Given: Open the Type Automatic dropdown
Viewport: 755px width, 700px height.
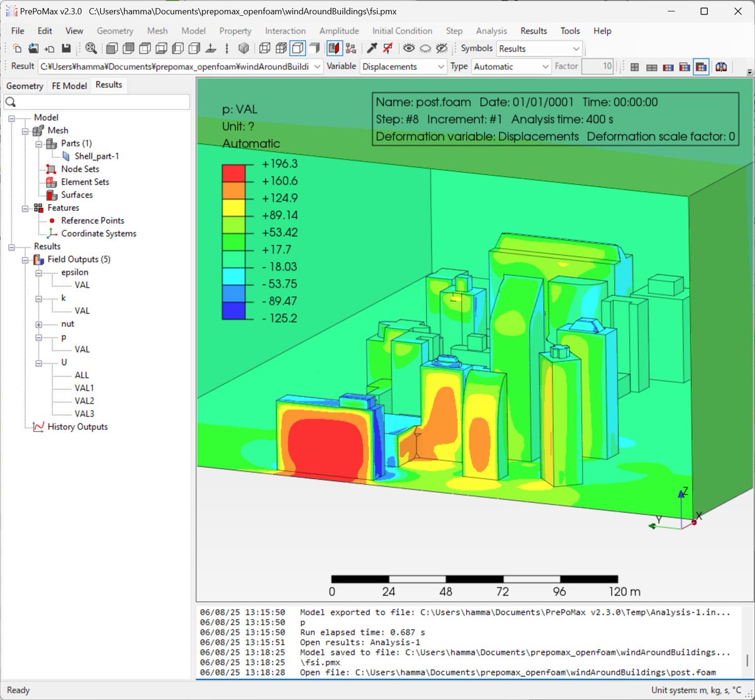Looking at the screenshot, I should [512, 67].
